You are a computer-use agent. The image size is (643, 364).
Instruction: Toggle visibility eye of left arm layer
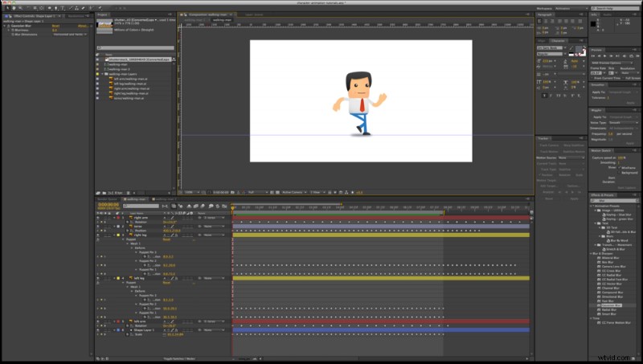coord(98,321)
